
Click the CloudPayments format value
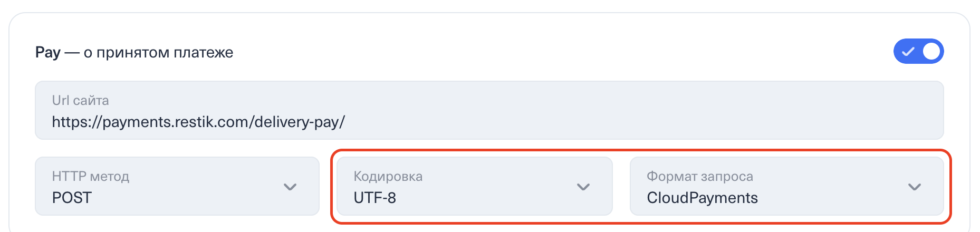click(x=702, y=198)
